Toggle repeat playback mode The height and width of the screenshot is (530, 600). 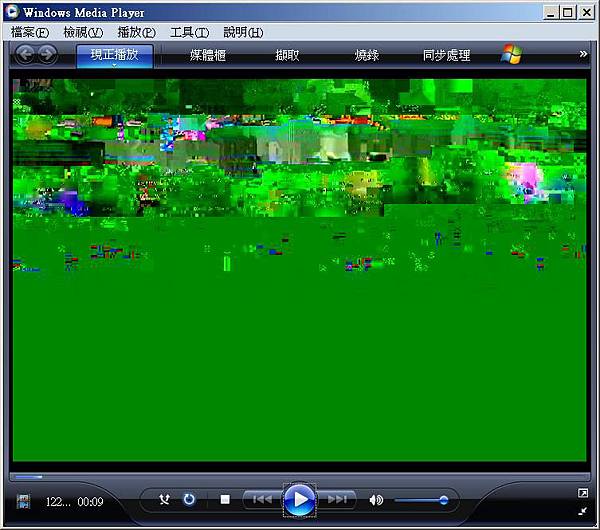coord(189,499)
